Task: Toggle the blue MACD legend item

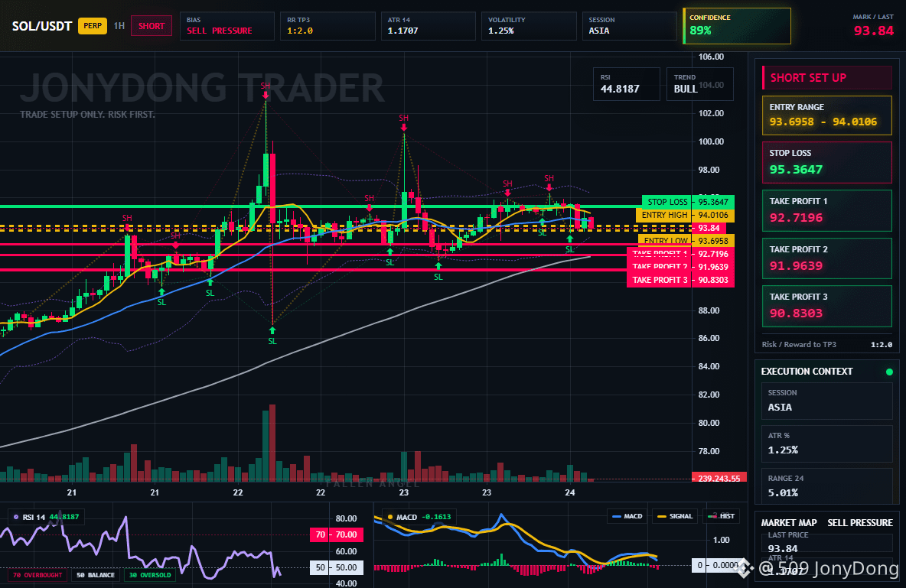Action: [627, 516]
